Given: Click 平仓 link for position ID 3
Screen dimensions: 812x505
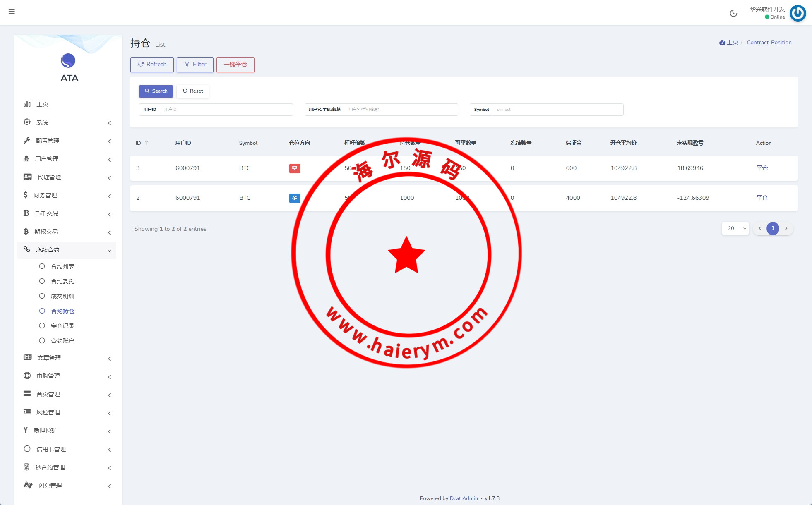Looking at the screenshot, I should 762,168.
